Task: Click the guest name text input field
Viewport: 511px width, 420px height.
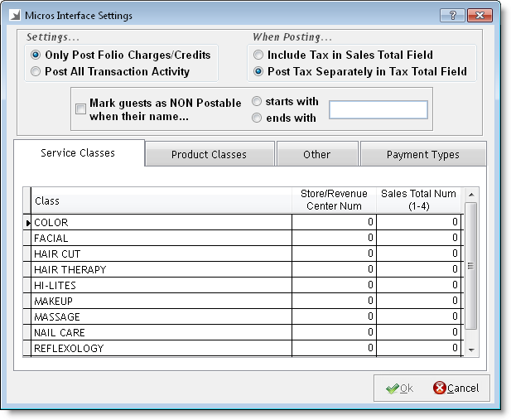Action: [378, 110]
